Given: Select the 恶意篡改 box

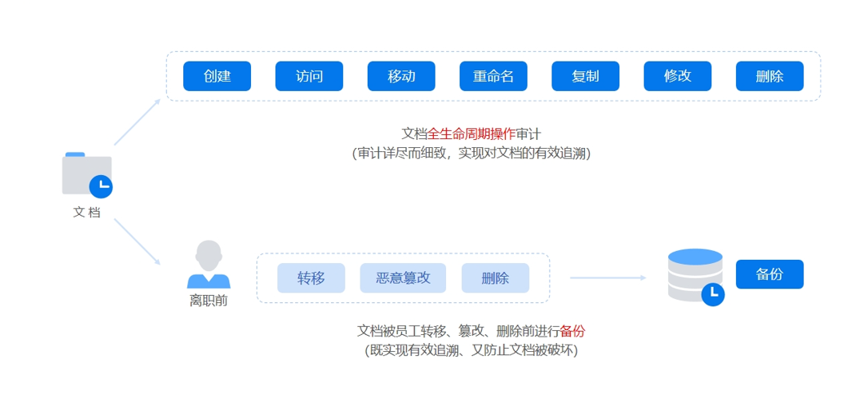Looking at the screenshot, I should click(403, 277).
